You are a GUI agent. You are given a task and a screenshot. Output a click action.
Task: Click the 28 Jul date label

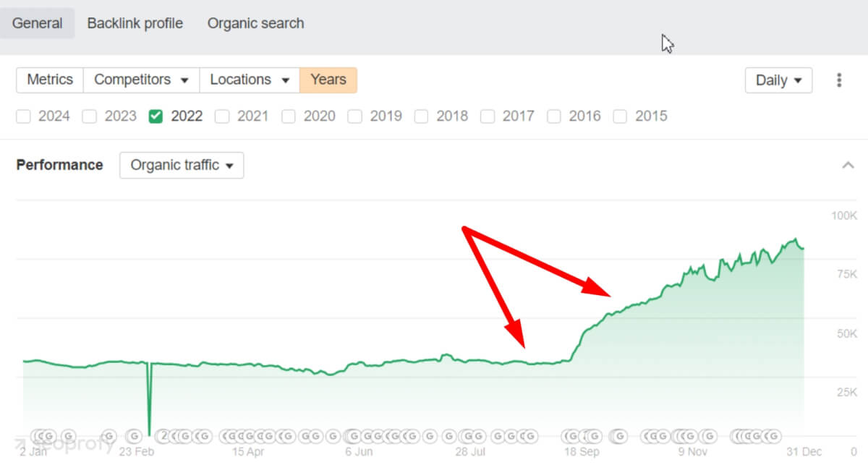coord(469,452)
